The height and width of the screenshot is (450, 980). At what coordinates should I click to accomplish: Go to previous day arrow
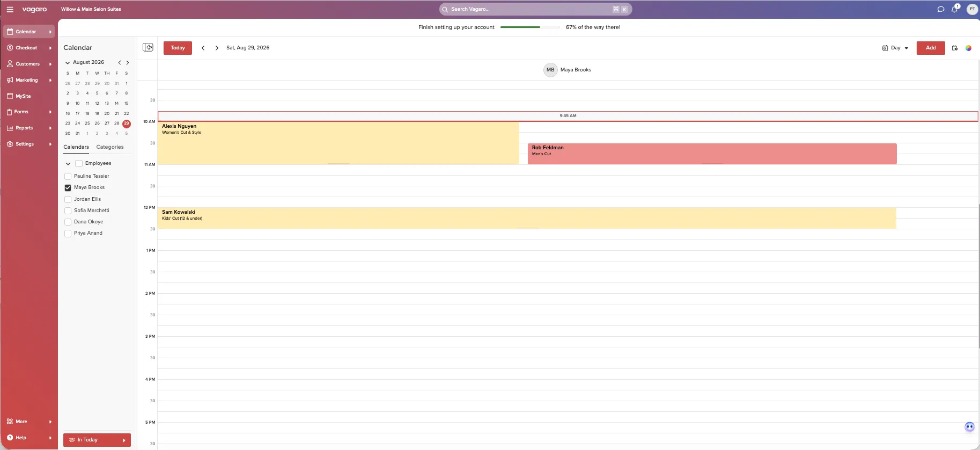[203, 48]
